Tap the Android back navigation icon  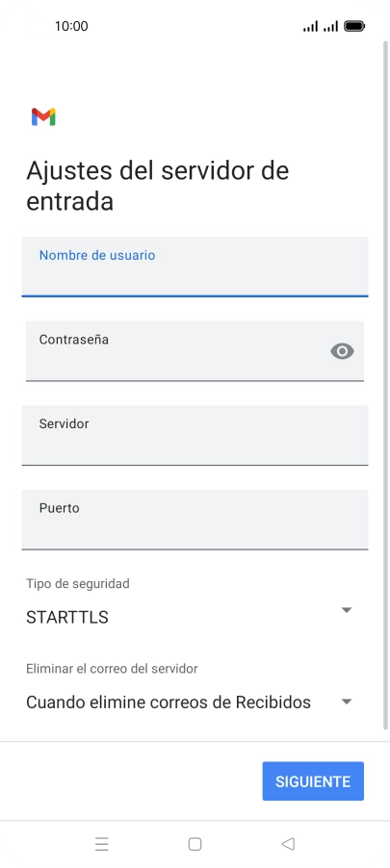pos(288,844)
